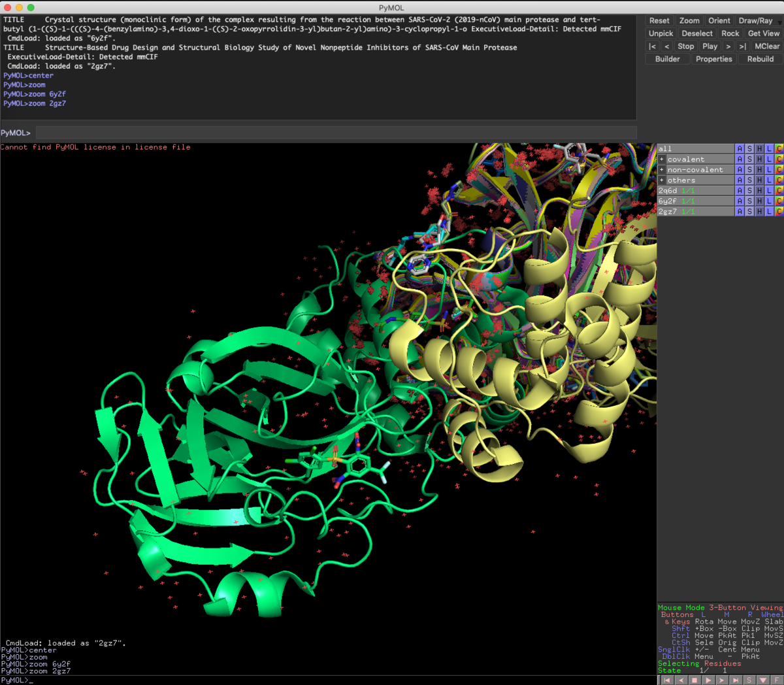
Task: Expand the others group with plus
Action: (662, 180)
